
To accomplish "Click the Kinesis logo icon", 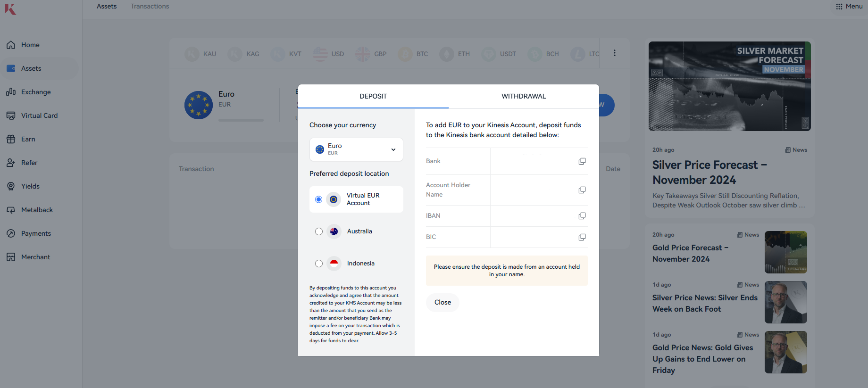I will [10, 9].
